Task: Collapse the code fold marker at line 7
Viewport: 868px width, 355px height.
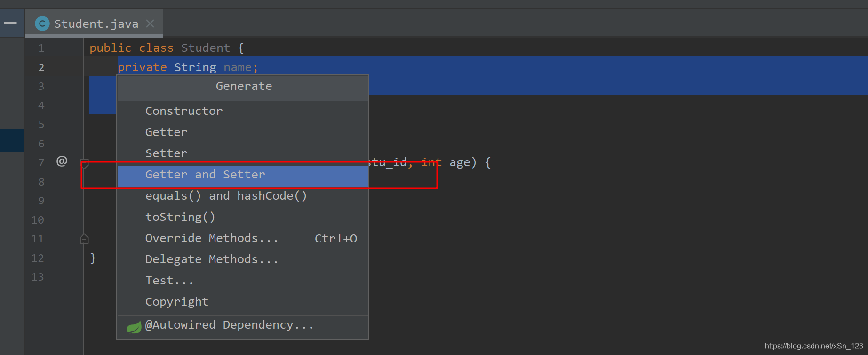Action: (x=85, y=164)
